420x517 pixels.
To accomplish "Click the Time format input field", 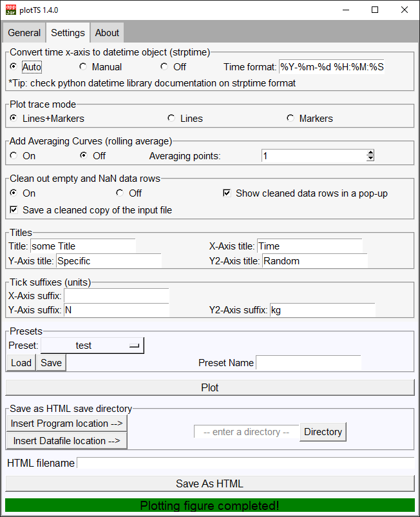I will click(331, 67).
